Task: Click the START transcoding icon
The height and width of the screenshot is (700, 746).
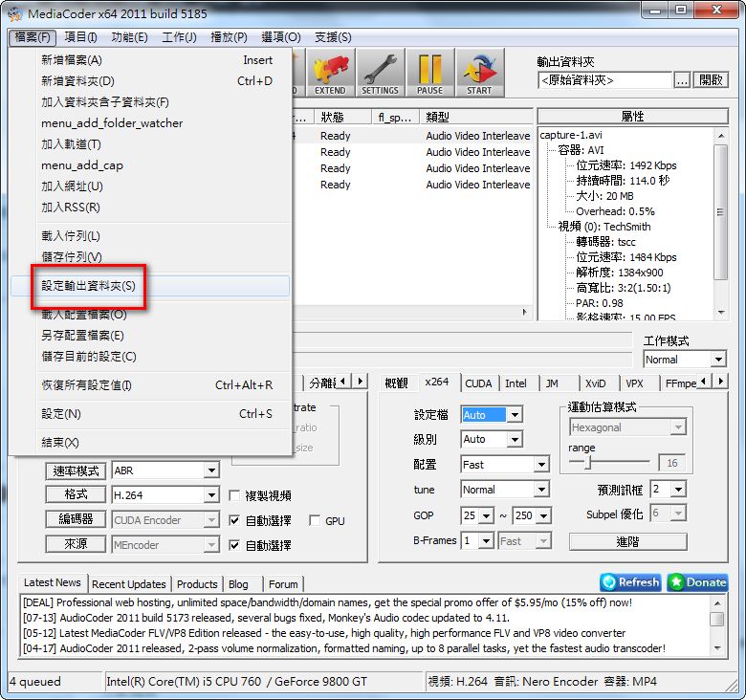Action: (479, 74)
